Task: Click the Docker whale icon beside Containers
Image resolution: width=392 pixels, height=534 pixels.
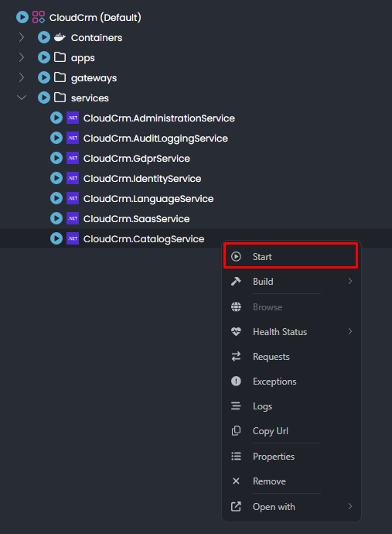Action: click(60, 37)
